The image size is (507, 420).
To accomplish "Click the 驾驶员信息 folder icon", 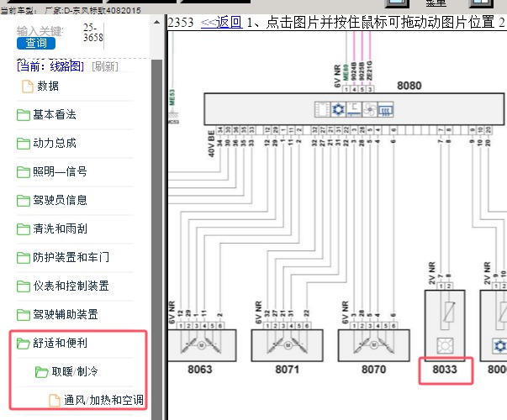I will tap(24, 200).
